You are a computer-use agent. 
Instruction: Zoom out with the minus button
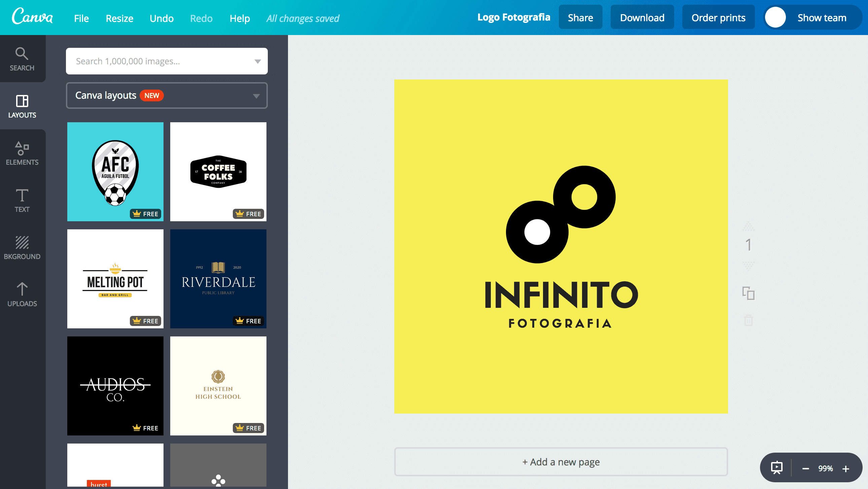coord(805,468)
